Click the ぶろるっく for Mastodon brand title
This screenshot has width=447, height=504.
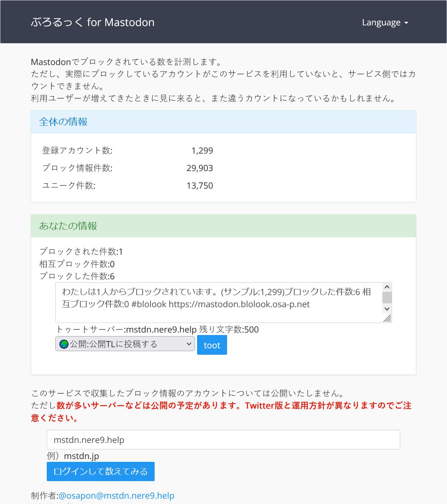click(x=92, y=22)
